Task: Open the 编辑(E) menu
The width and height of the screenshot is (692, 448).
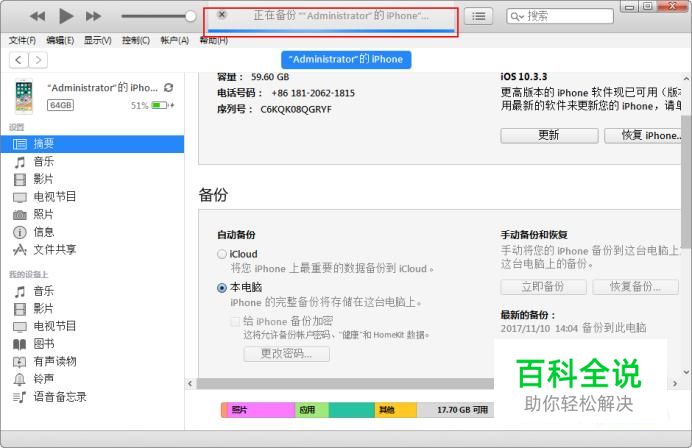Action: click(60, 41)
